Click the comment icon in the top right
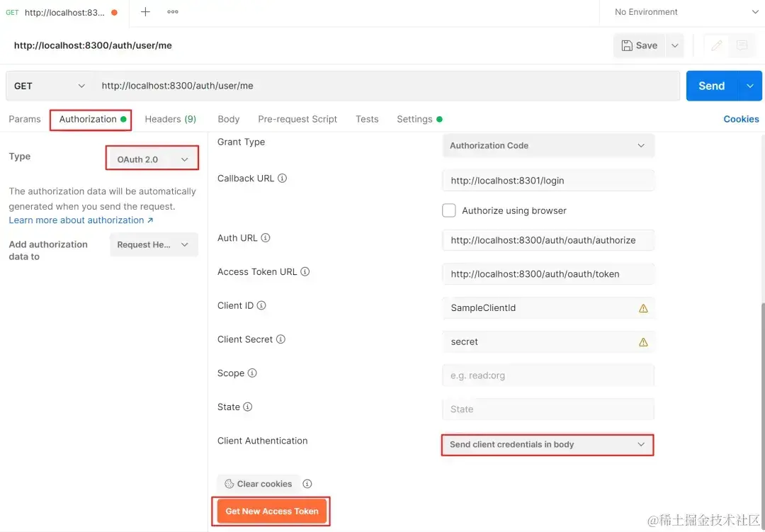Screen dimensions: 765x532 (x=742, y=45)
